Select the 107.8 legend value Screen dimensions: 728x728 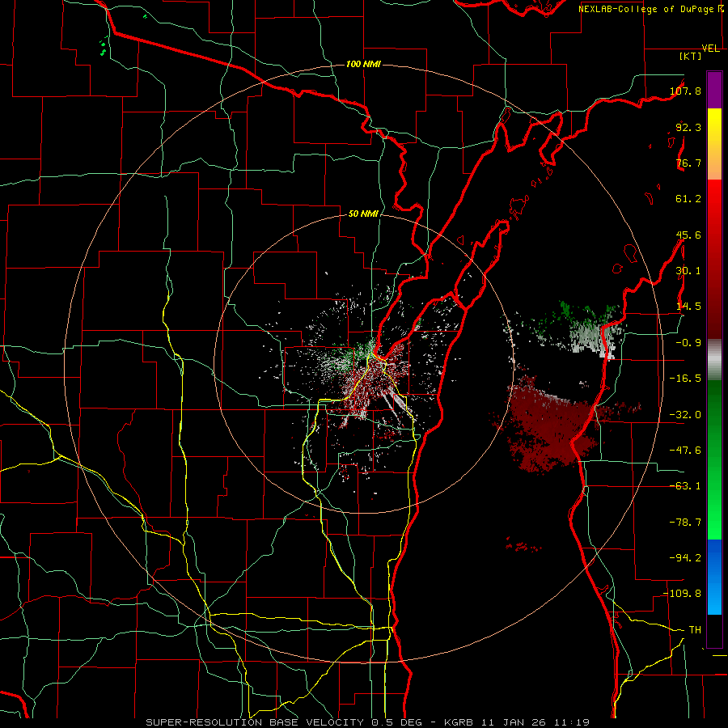click(685, 91)
